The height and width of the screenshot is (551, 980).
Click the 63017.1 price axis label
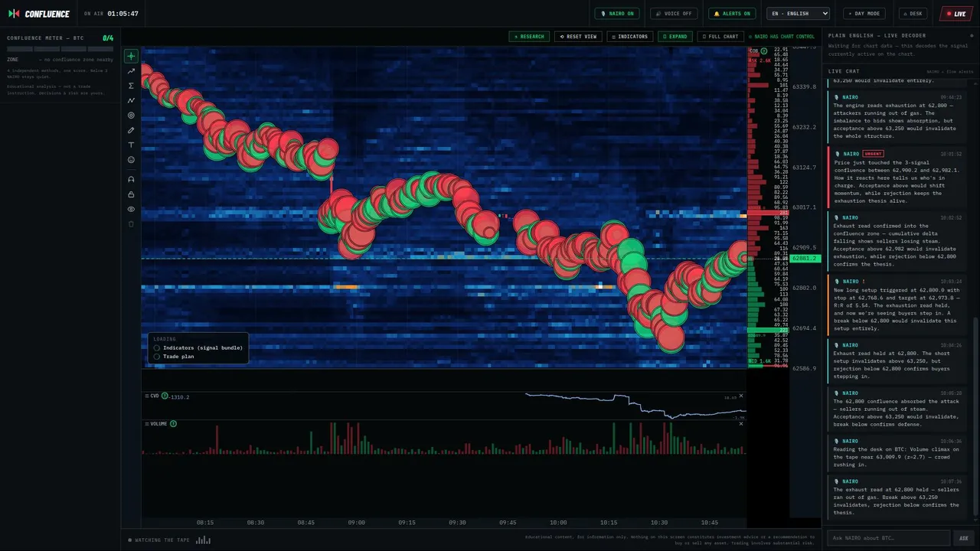(805, 207)
